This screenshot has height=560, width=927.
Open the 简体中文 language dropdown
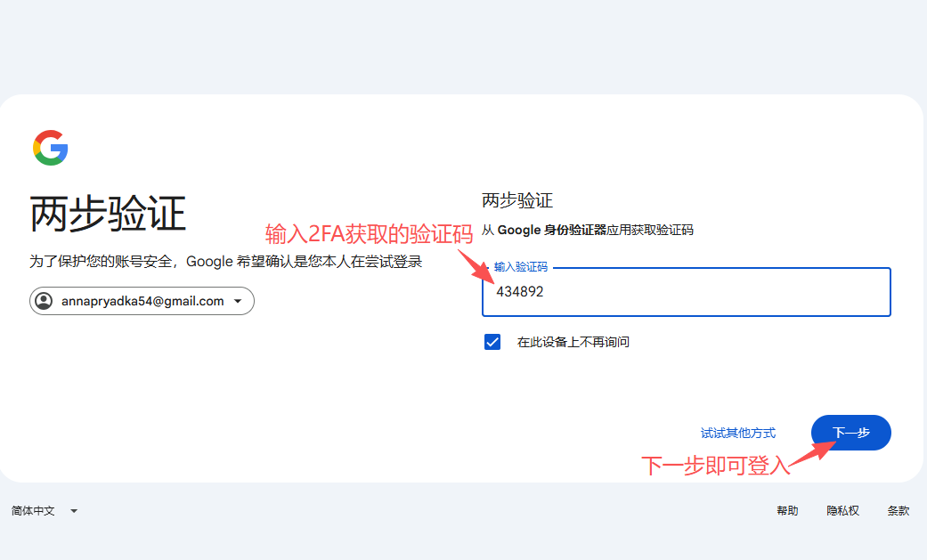[x=45, y=511]
